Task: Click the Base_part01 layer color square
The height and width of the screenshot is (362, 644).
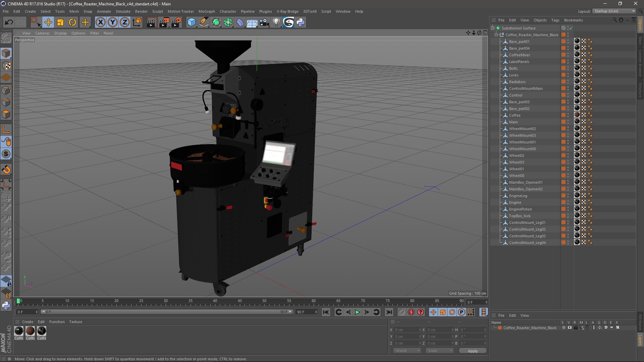Action: [563, 42]
